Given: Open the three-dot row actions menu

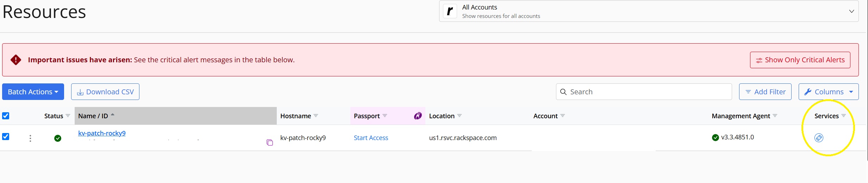Looking at the screenshot, I should click(x=30, y=138).
